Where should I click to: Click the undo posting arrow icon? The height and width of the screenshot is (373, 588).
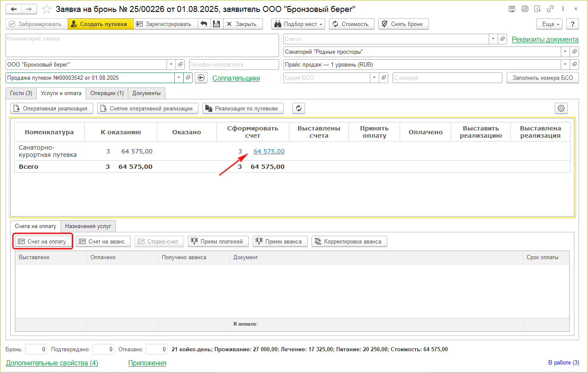[x=204, y=24]
